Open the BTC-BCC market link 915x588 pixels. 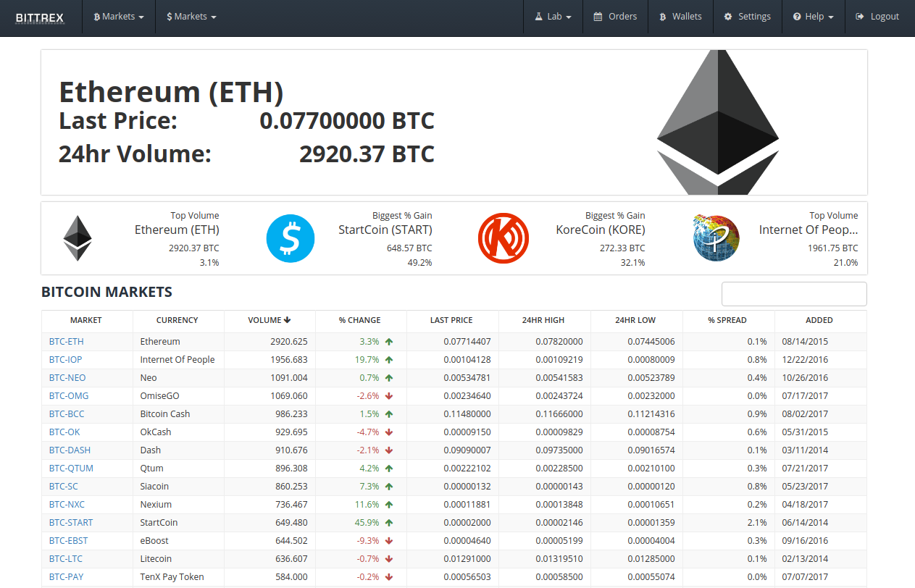coord(67,414)
